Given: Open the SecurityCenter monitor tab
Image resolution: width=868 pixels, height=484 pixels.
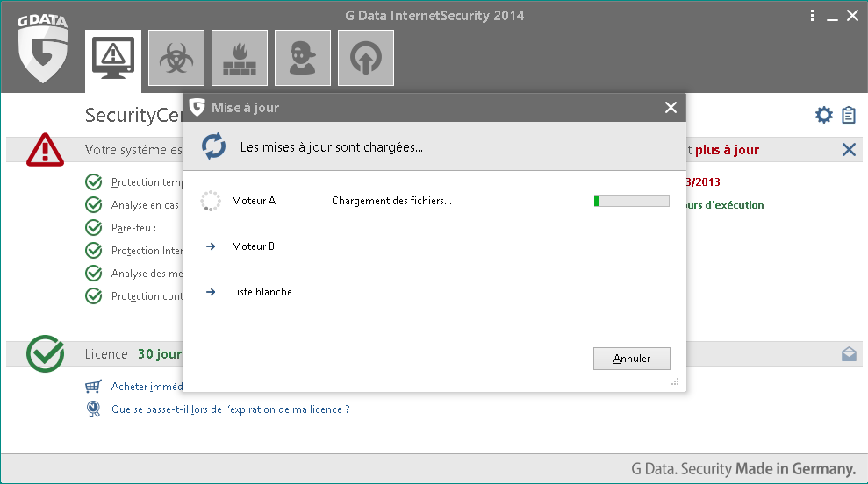Looking at the screenshot, I should pos(113,60).
